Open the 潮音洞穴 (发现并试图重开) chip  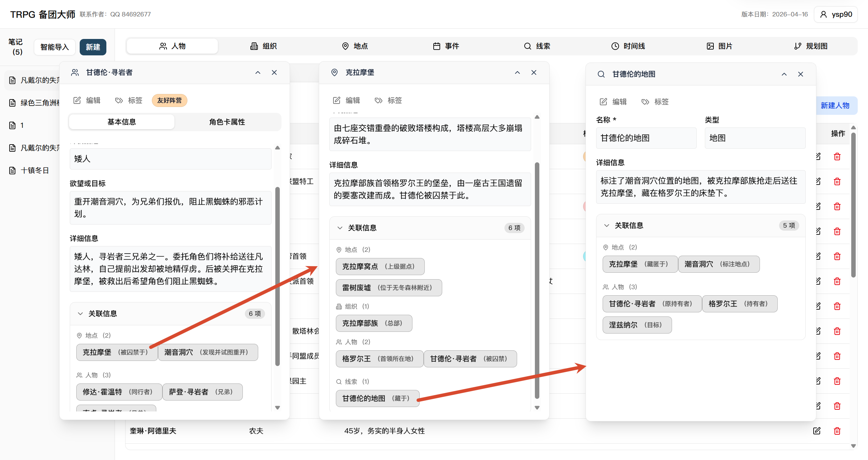(x=208, y=352)
